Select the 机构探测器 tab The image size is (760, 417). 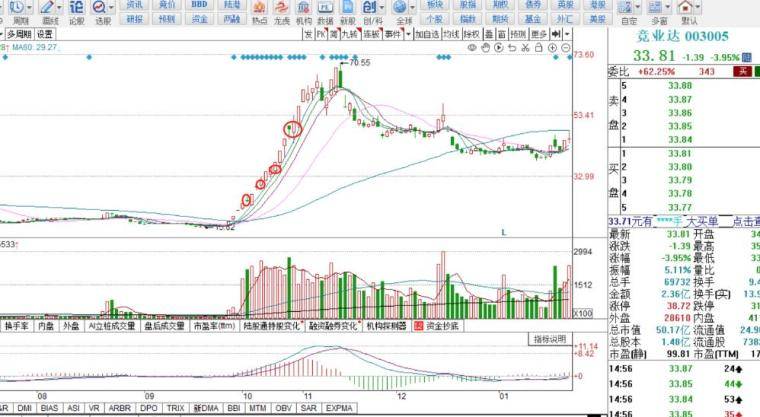click(386, 326)
